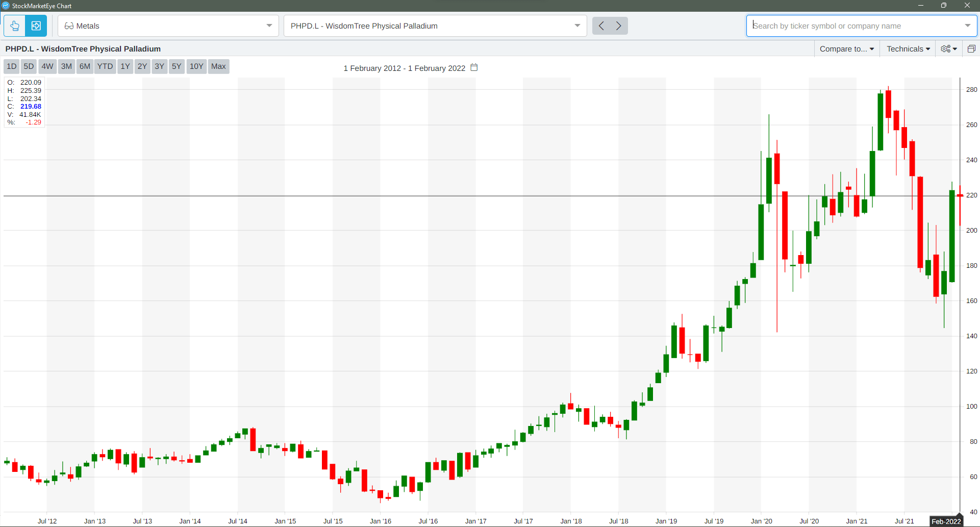Viewport: 980px width, 527px height.
Task: Click the closing price value 219.68
Action: tap(31, 107)
